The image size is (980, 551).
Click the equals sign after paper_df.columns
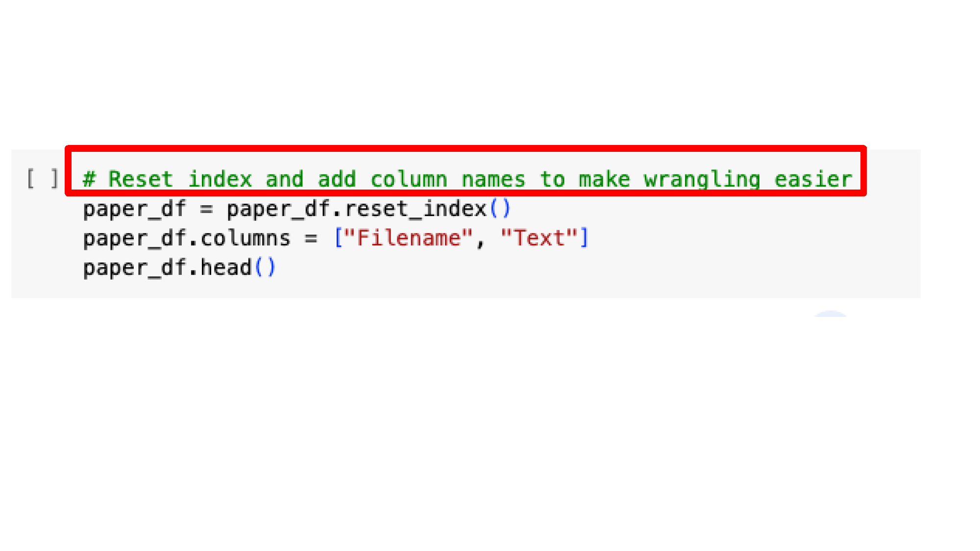(311, 239)
